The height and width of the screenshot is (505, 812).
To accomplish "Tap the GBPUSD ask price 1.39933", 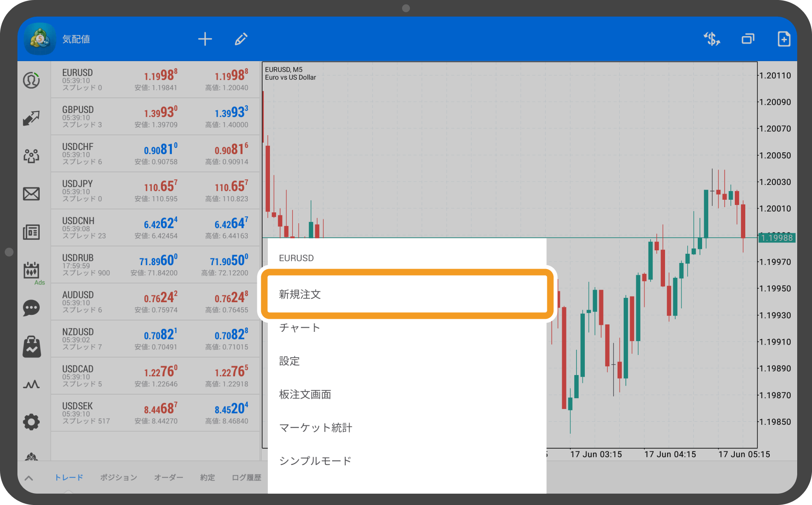I will click(231, 112).
